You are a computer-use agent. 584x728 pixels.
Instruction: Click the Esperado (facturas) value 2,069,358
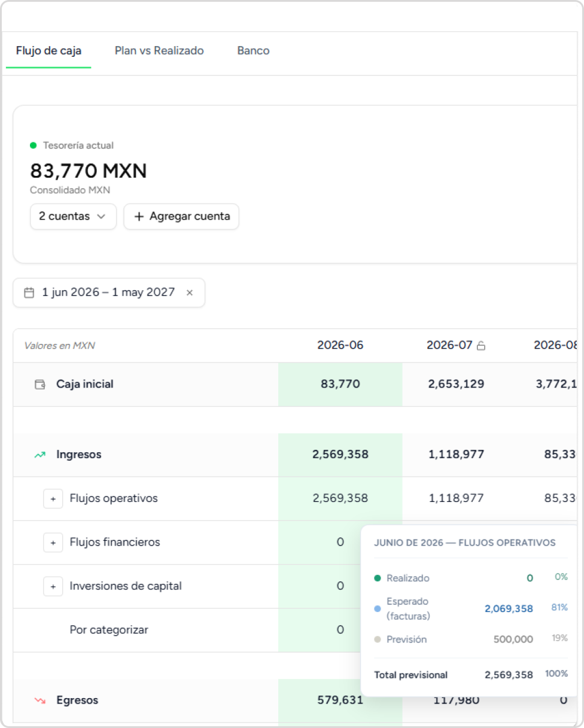tap(509, 609)
